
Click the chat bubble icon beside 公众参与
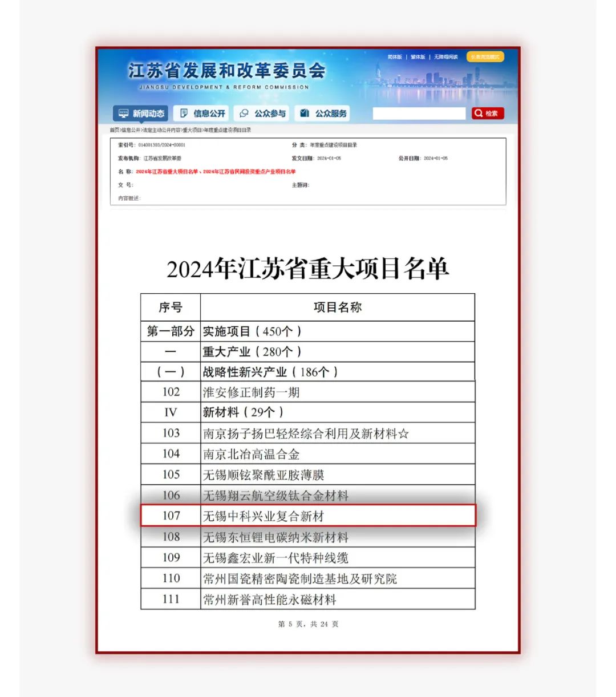[244, 114]
